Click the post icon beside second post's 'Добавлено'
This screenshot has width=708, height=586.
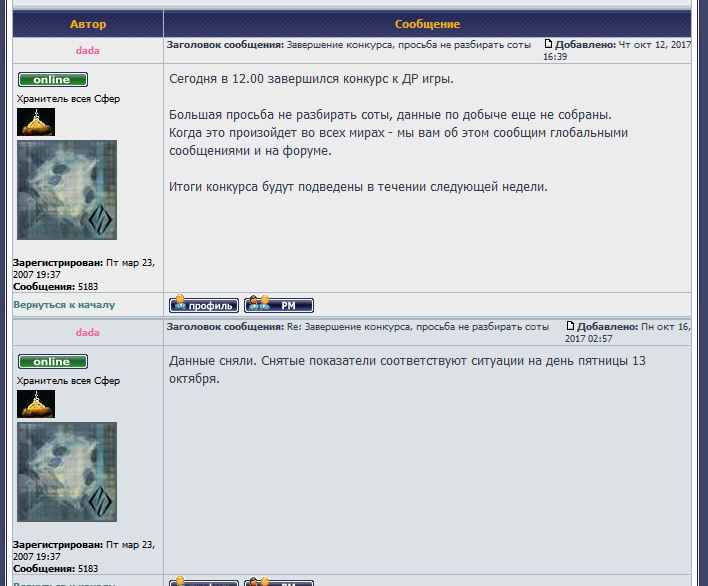[x=571, y=326]
